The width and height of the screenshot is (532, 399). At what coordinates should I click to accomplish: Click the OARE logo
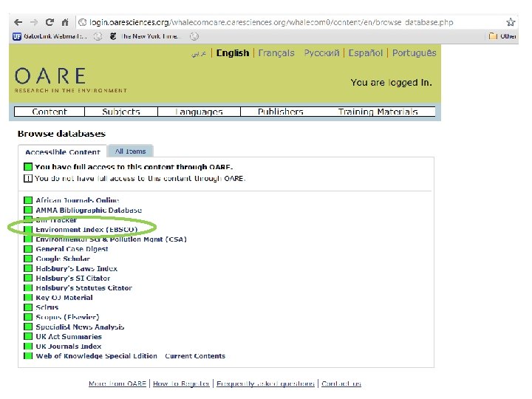coord(71,80)
